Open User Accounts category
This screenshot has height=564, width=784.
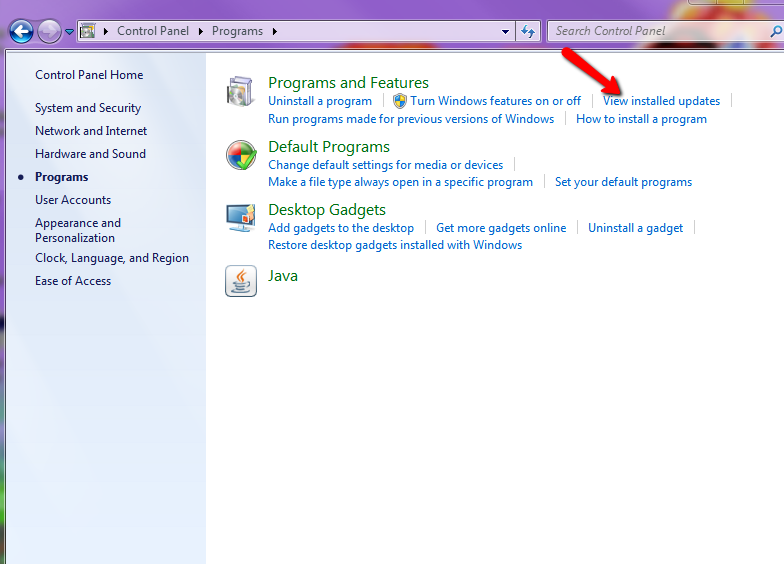(x=73, y=200)
